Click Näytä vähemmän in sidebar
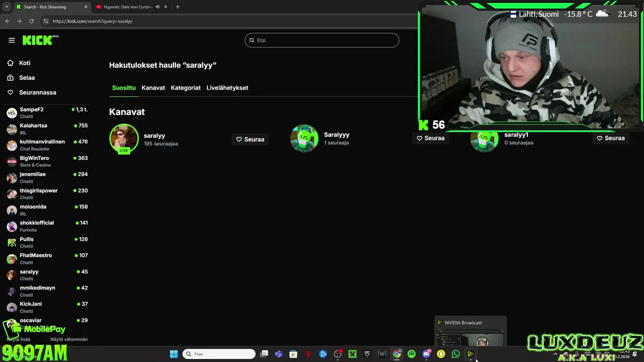 point(69,339)
